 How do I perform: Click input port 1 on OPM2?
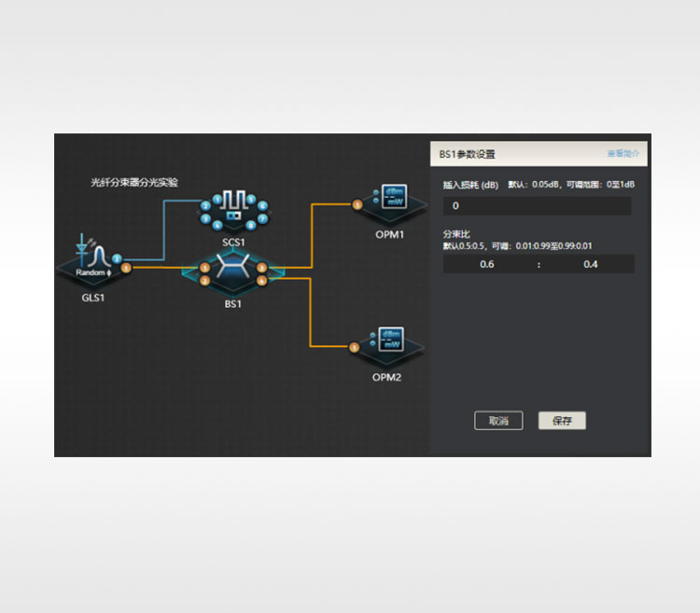point(355,348)
